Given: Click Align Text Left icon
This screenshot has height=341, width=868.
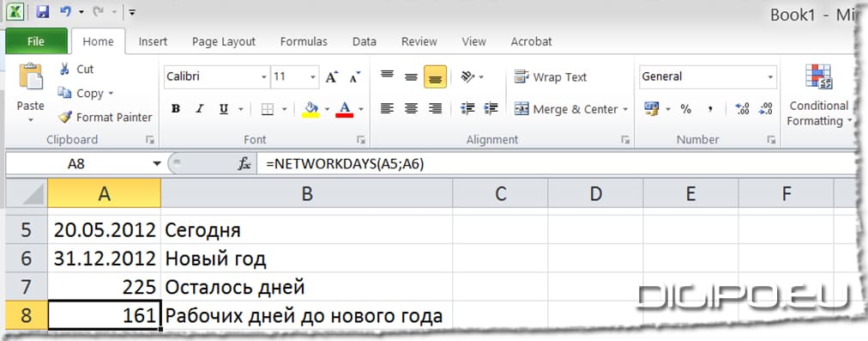Looking at the screenshot, I should tap(387, 109).
